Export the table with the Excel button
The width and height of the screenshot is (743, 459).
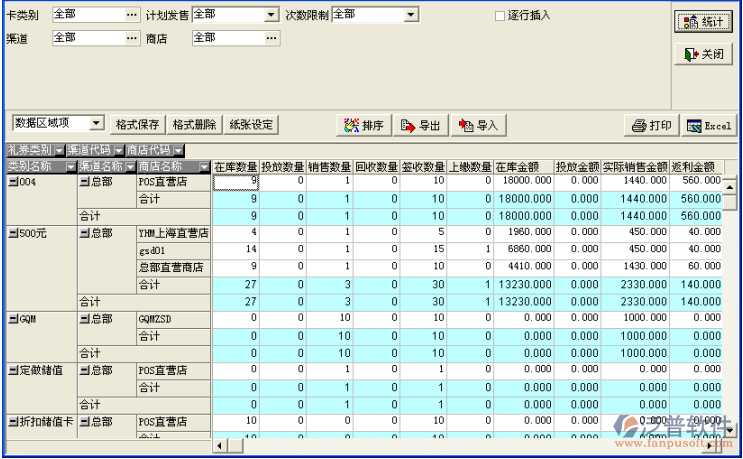708,125
